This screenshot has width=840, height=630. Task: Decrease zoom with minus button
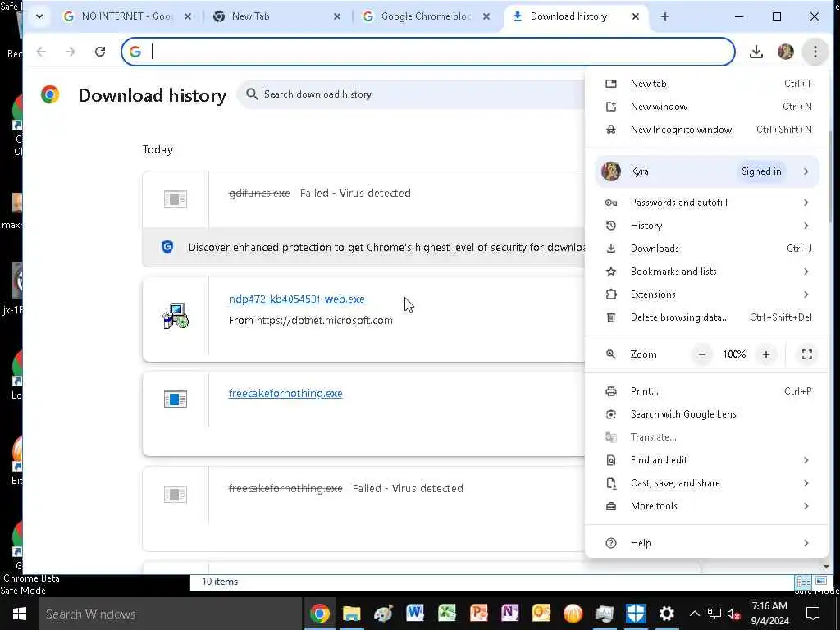702,354
